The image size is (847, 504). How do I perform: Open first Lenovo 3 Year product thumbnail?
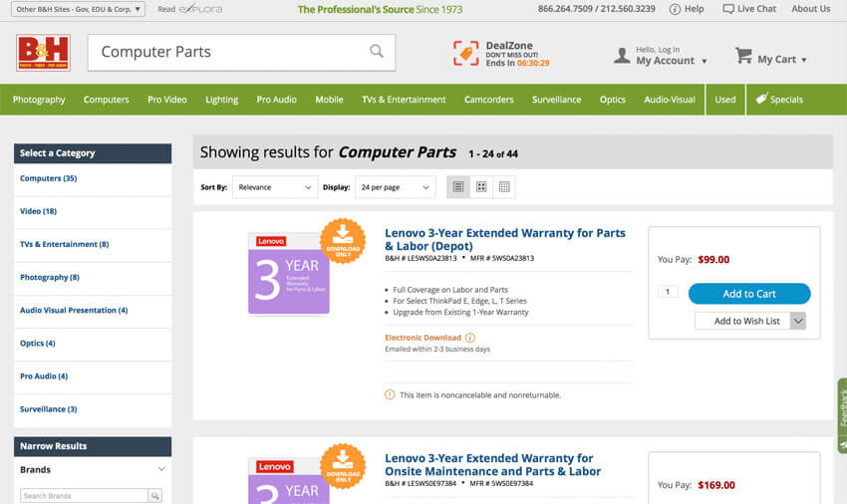(288, 273)
